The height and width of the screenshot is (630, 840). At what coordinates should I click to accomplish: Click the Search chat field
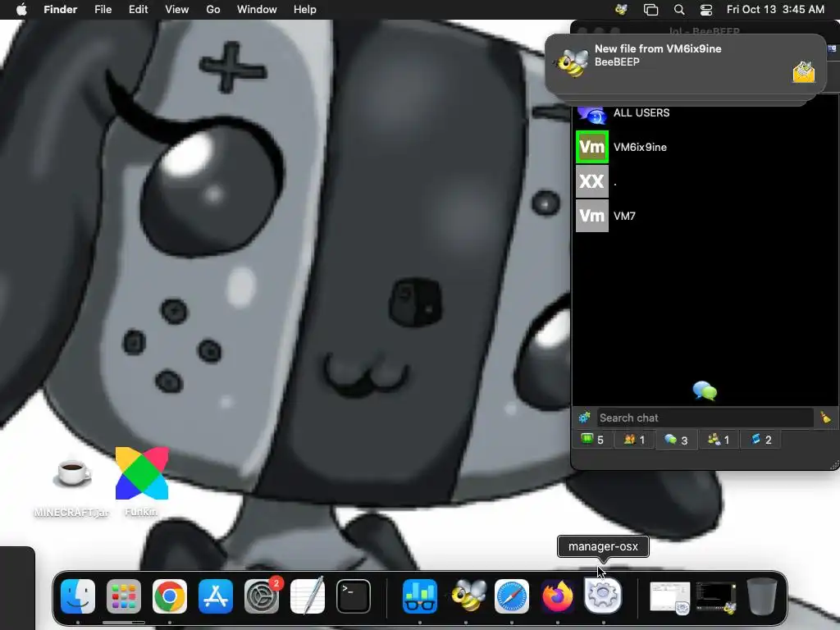(x=705, y=418)
